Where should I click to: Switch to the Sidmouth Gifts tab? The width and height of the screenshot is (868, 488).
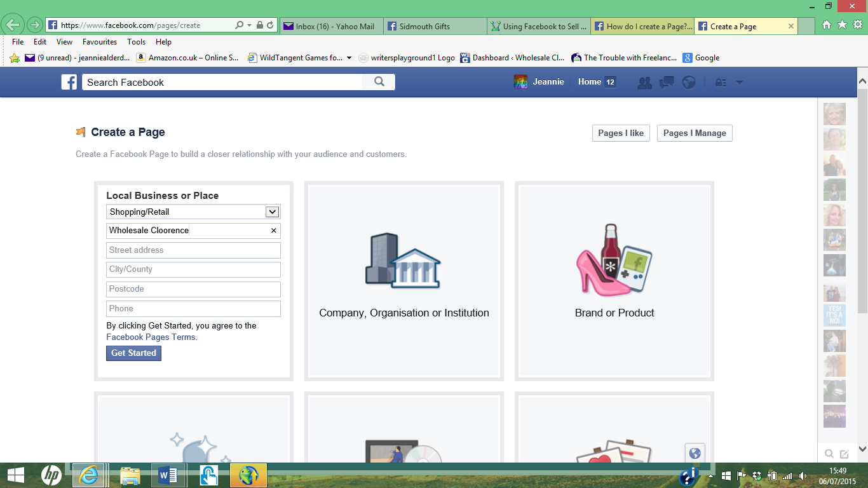click(435, 26)
